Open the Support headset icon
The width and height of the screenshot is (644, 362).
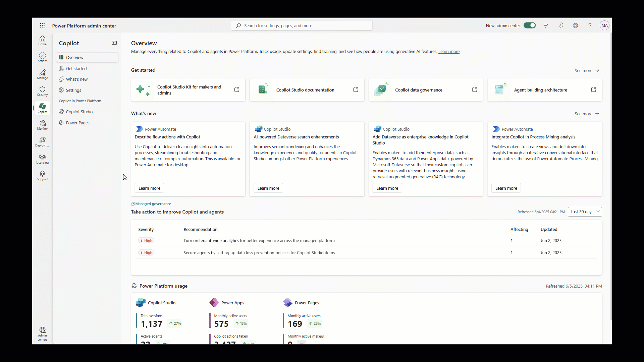[x=42, y=176]
